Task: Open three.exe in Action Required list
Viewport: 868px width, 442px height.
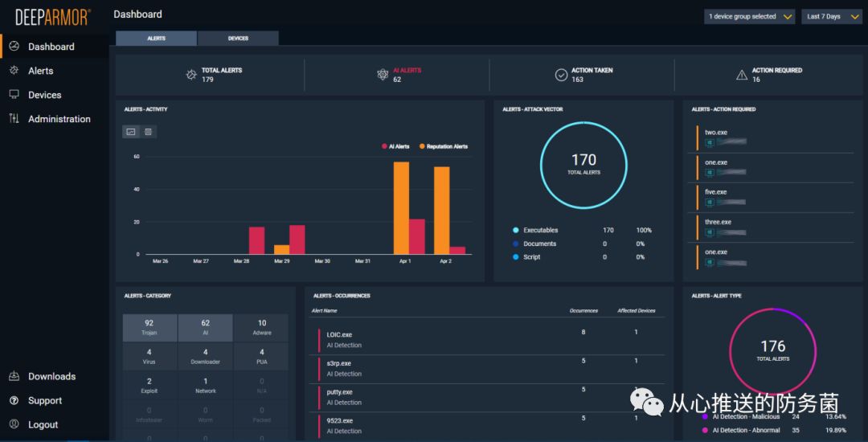Action: tap(775, 227)
